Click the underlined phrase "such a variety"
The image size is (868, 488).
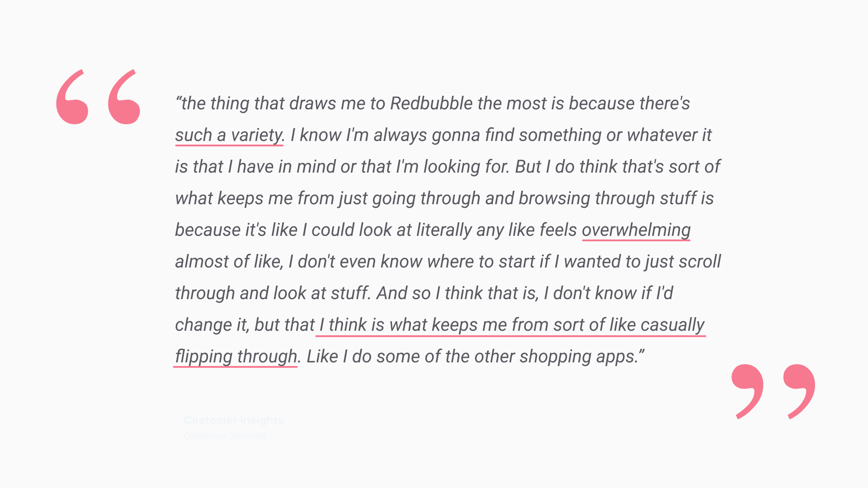pos(229,135)
